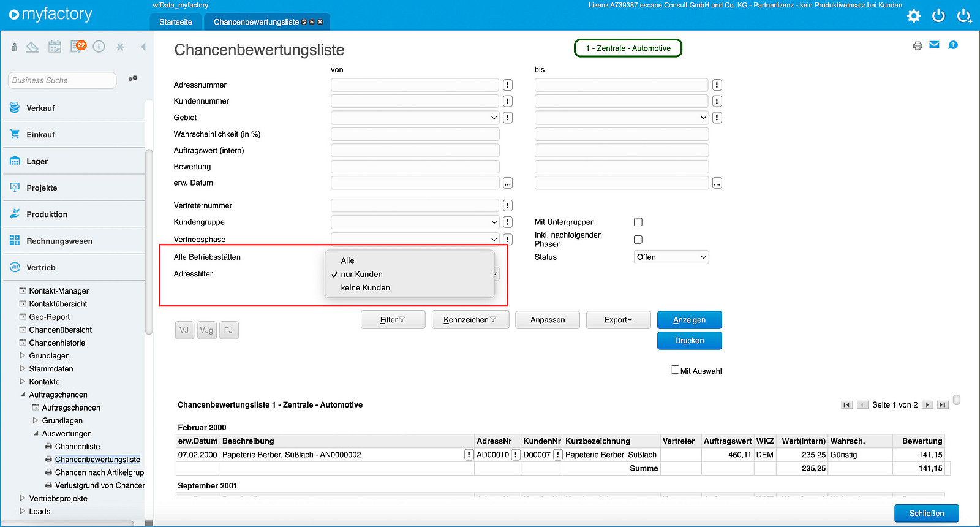Viewport: 980px width, 527px height.
Task: Click the info circle icon in sidebar
Action: pyautogui.click(x=99, y=47)
